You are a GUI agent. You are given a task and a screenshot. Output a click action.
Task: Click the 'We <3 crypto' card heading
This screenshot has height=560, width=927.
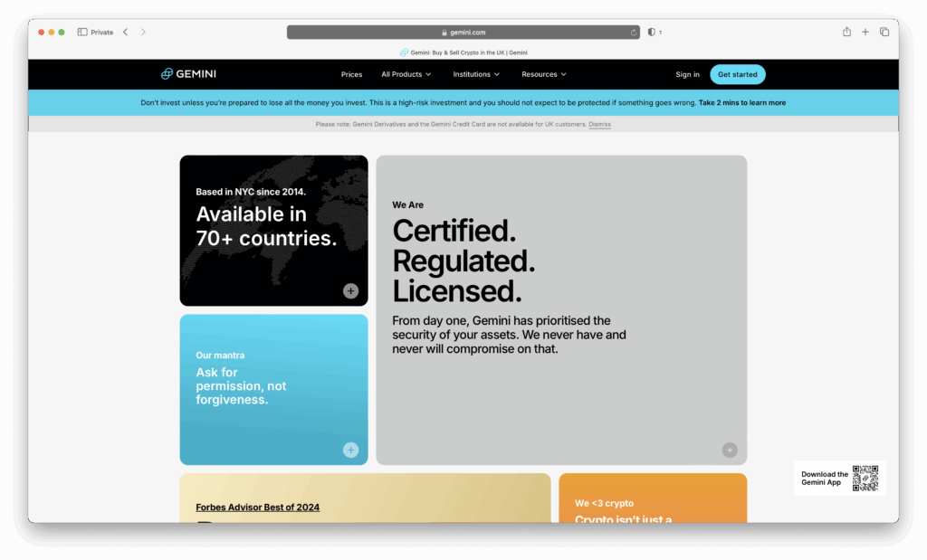[x=604, y=503]
